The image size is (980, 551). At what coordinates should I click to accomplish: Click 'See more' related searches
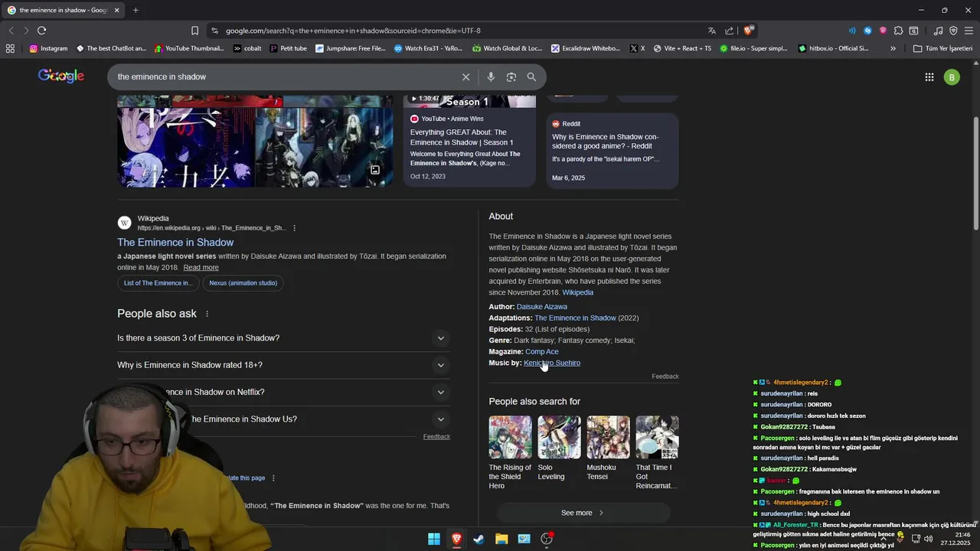pyautogui.click(x=583, y=513)
